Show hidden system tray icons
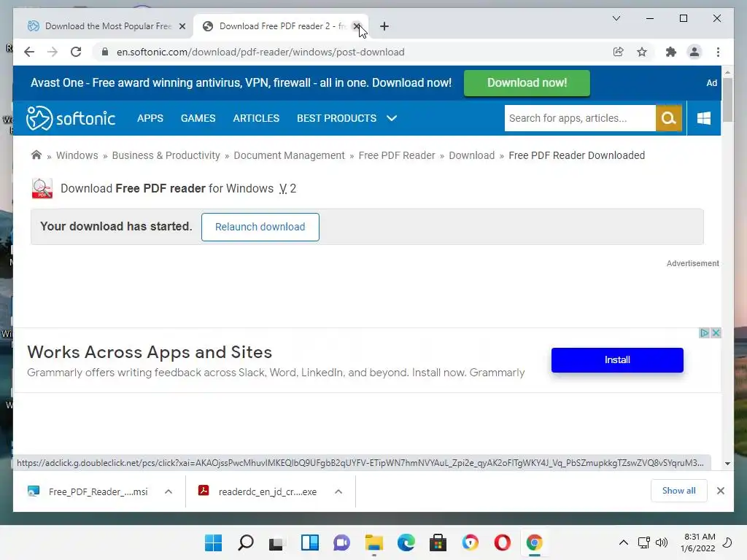The width and height of the screenshot is (747, 560). click(623, 542)
